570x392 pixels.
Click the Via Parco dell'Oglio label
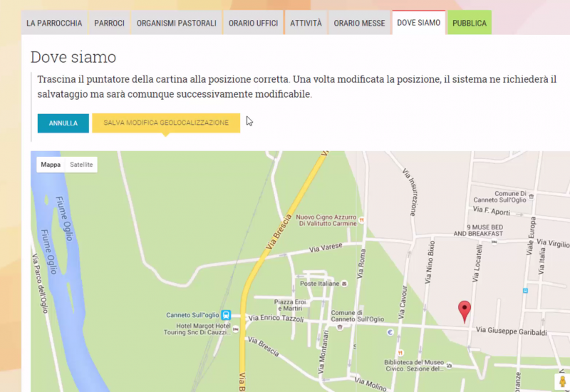click(x=40, y=284)
